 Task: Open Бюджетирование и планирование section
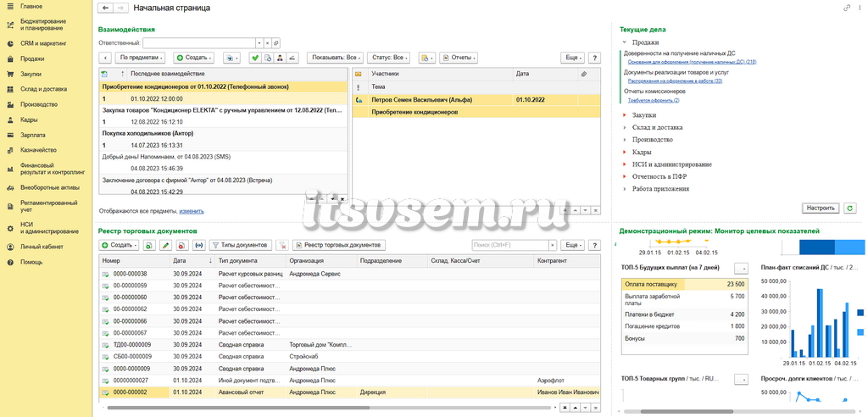42,25
